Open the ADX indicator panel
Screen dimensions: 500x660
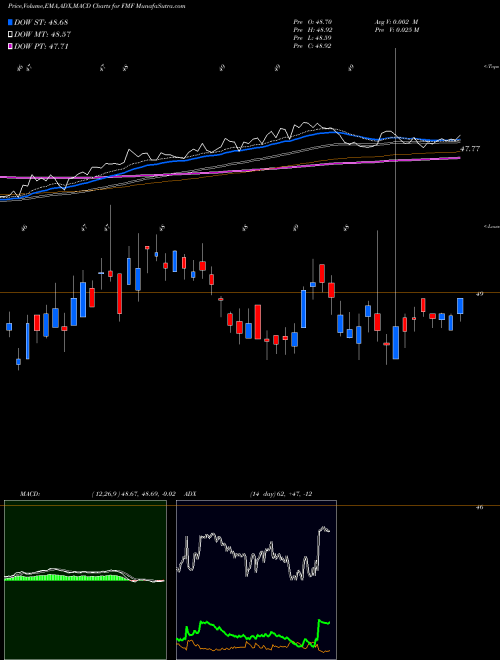pyautogui.click(x=256, y=580)
